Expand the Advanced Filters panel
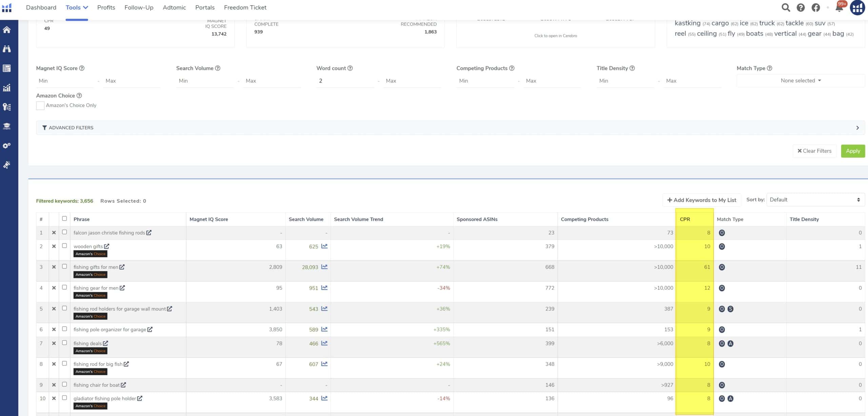 450,128
